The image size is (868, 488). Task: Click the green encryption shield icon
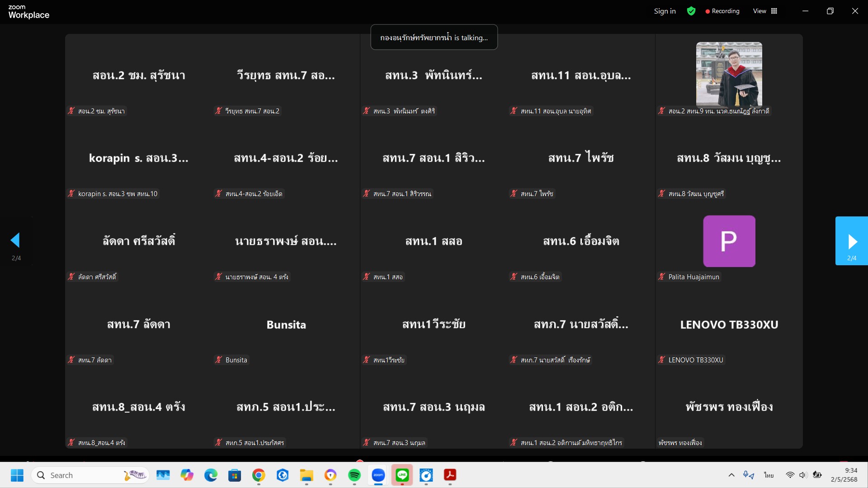coord(691,11)
